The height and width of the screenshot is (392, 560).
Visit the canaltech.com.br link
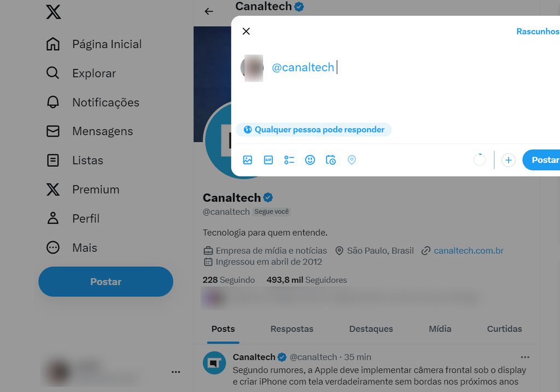[468, 250]
